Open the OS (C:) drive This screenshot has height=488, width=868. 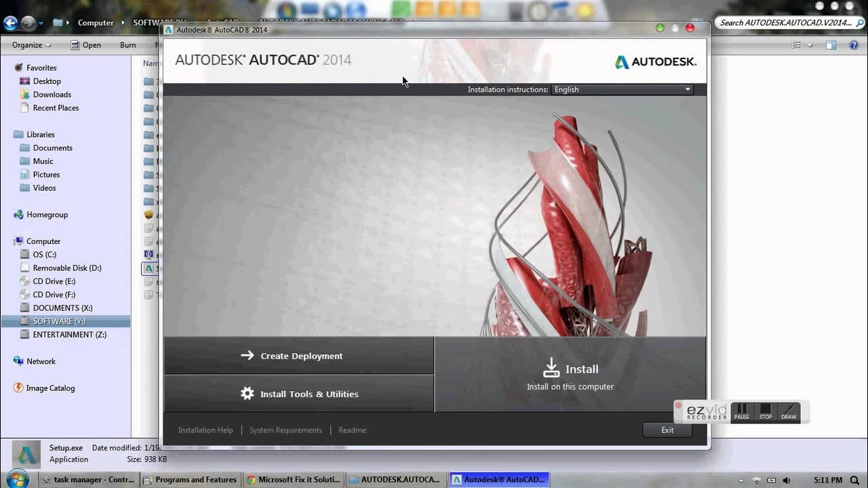(x=45, y=255)
